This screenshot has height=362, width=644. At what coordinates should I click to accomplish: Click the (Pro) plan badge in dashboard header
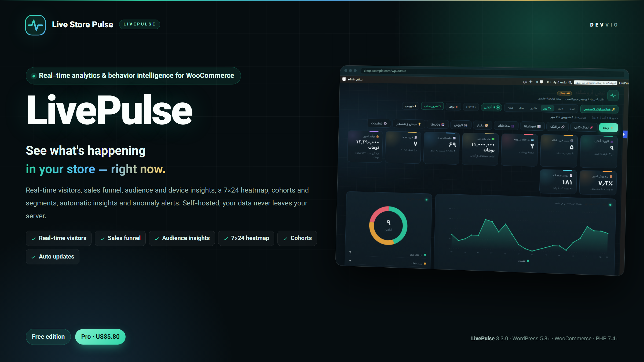565,93
